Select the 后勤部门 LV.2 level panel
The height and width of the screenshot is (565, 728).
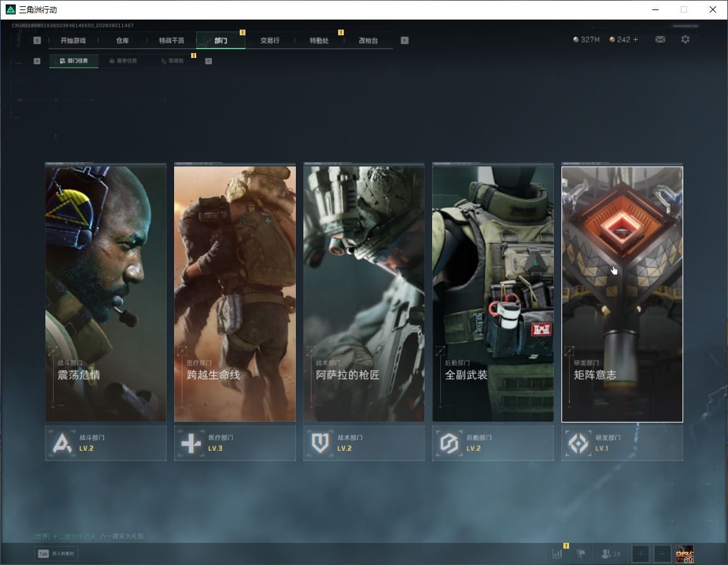pyautogui.click(x=493, y=443)
